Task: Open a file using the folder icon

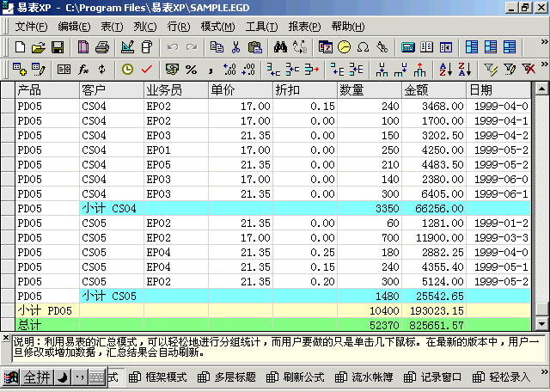Action: (x=39, y=47)
